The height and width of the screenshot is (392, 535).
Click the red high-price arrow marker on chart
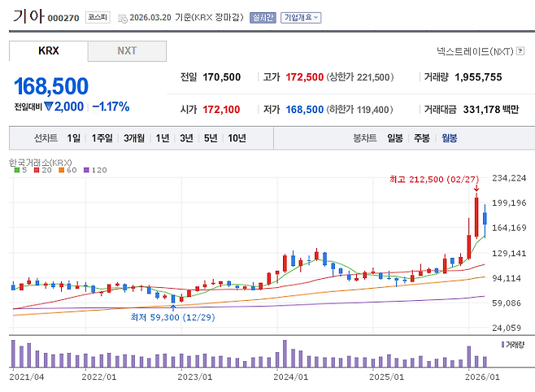(x=476, y=189)
